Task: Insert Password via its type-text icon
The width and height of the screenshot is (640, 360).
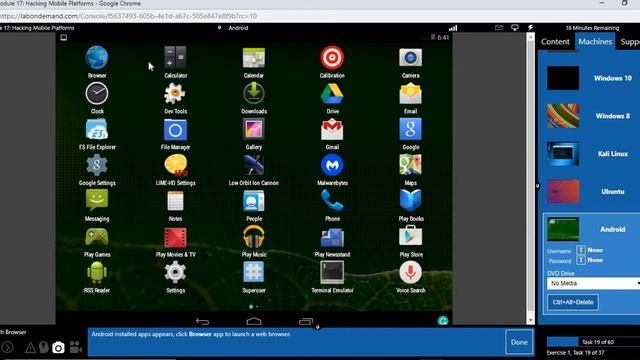Action: click(x=581, y=260)
